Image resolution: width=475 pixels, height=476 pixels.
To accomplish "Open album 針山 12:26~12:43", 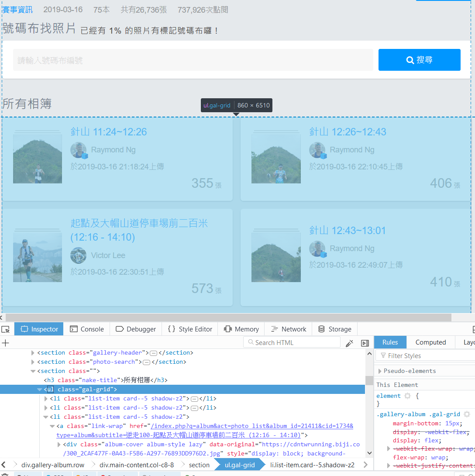I will [x=348, y=132].
